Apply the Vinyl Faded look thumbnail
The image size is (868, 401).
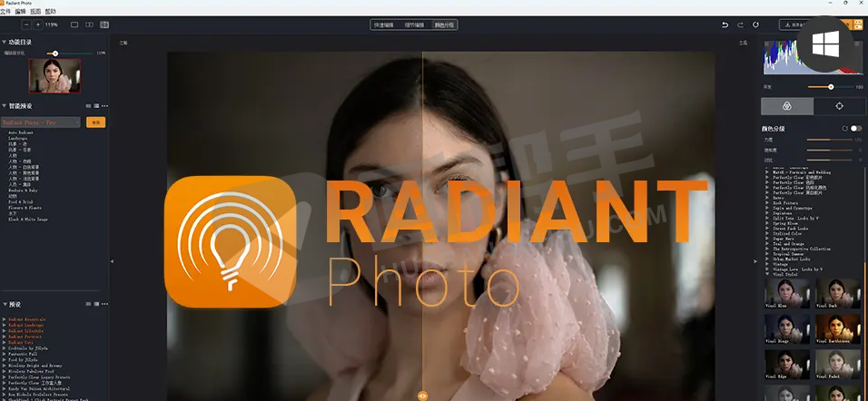[x=837, y=365]
